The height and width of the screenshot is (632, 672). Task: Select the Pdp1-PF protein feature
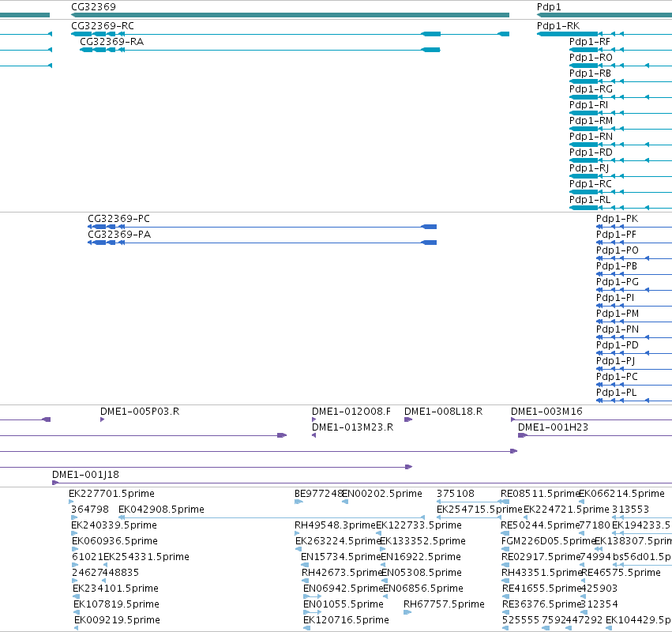pos(634,243)
